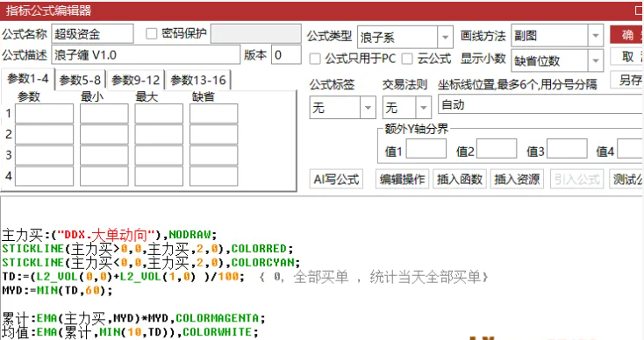Screen dimensions: 644x340
Task: Switch to the 参数1-4 tab
Action: click(27, 79)
